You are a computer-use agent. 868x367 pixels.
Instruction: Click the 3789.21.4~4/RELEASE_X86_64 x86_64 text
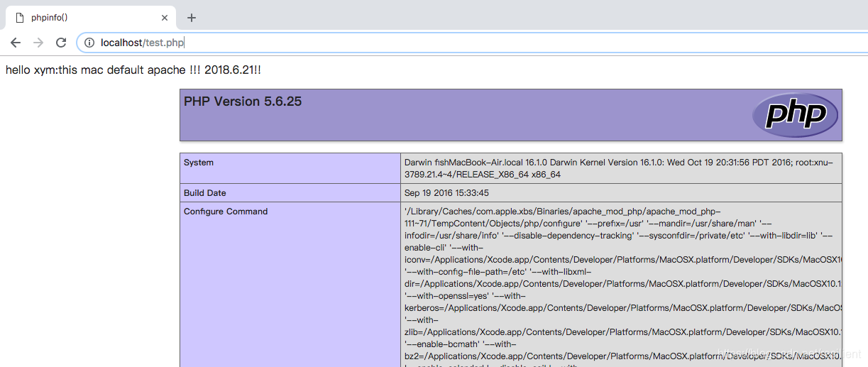coord(483,175)
